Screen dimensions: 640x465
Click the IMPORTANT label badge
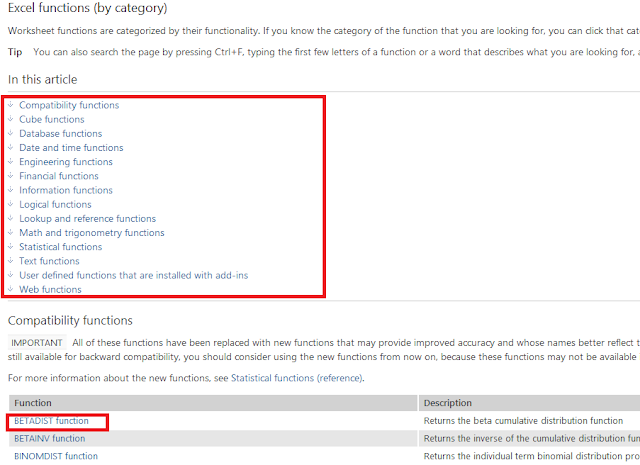coord(37,343)
